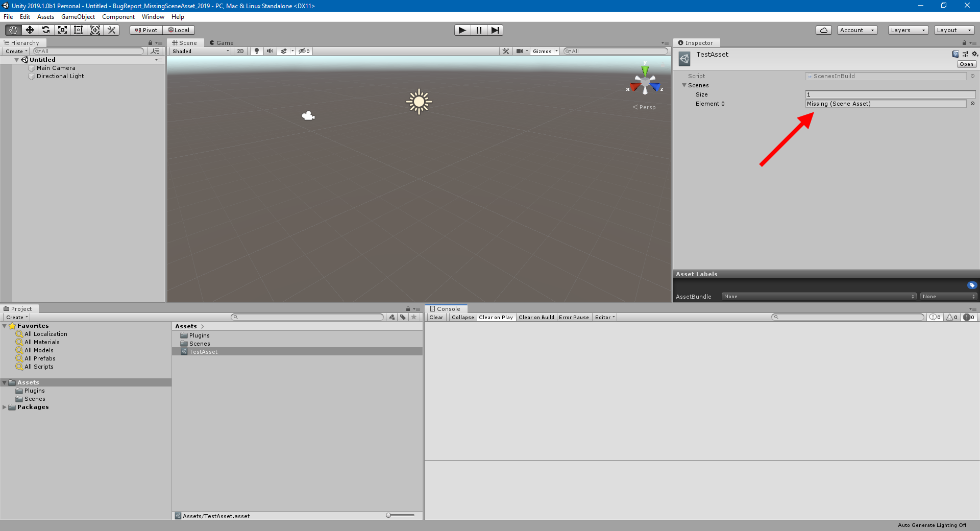Screen dimensions: 980x531
Task: Open the Shaded draw mode dropdown
Action: tap(199, 51)
